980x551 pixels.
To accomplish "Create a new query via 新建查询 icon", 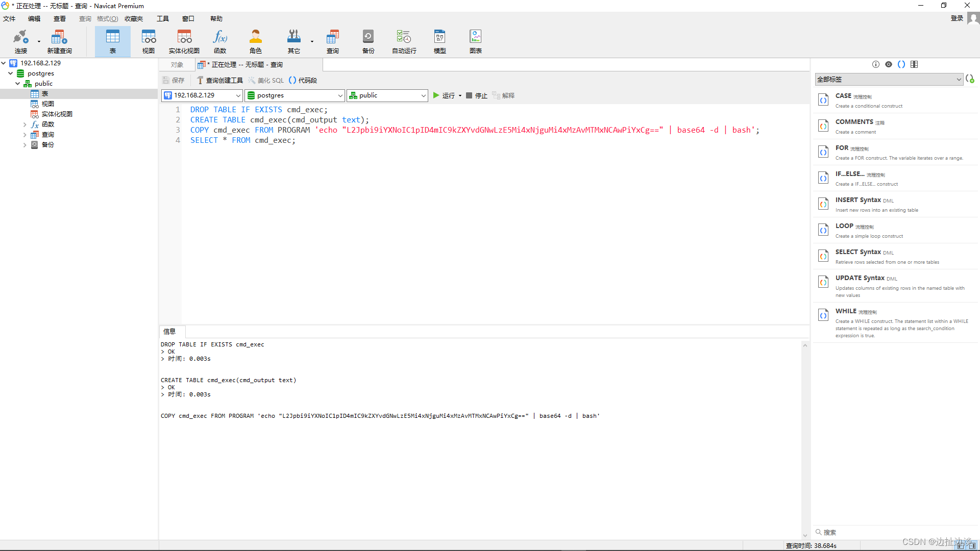I will [x=59, y=41].
